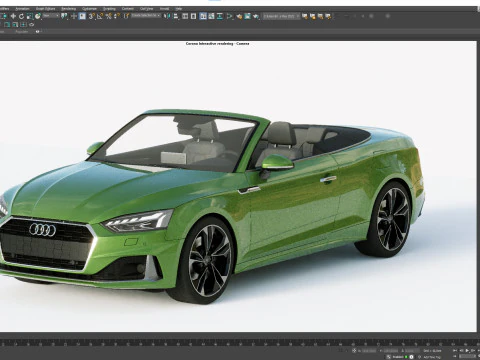Open the Scripting menu

pos(109,9)
